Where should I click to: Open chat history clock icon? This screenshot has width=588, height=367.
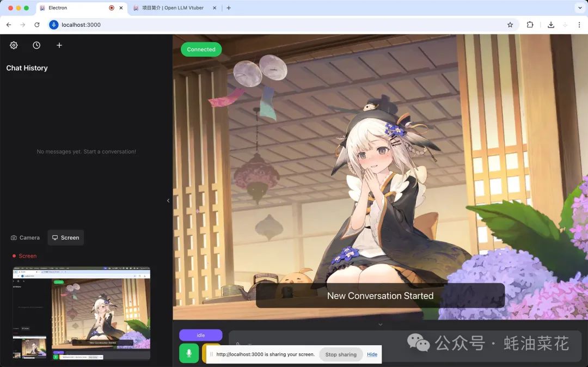pyautogui.click(x=36, y=45)
